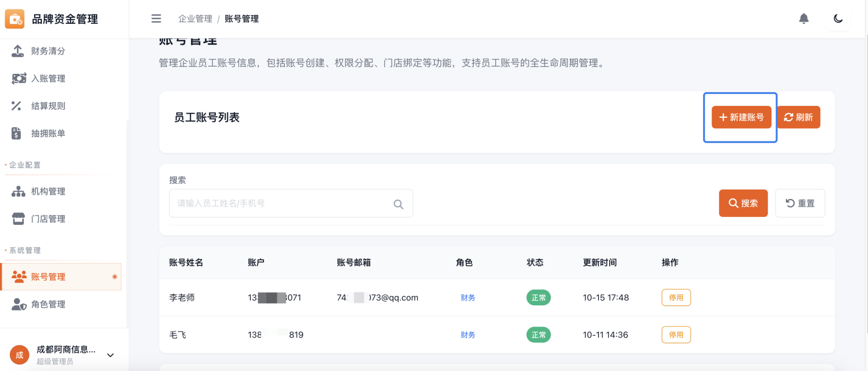Navigate to 机构管理
The image size is (868, 371).
click(x=48, y=192)
